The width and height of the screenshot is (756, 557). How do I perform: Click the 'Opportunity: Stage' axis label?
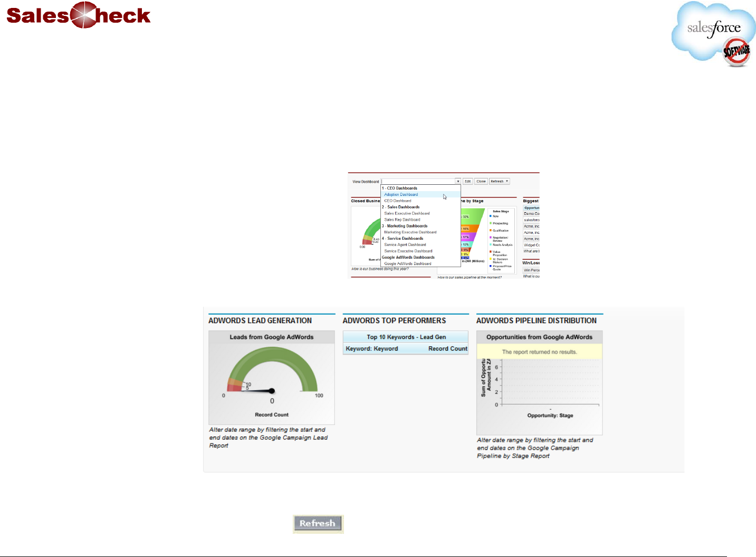550,416
